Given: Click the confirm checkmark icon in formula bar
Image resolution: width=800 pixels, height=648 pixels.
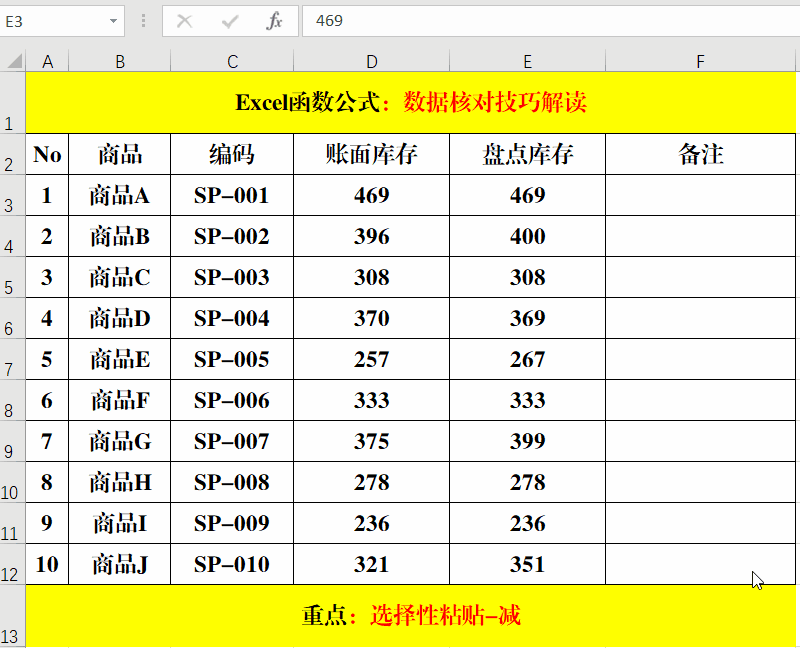Looking at the screenshot, I should (230, 21).
